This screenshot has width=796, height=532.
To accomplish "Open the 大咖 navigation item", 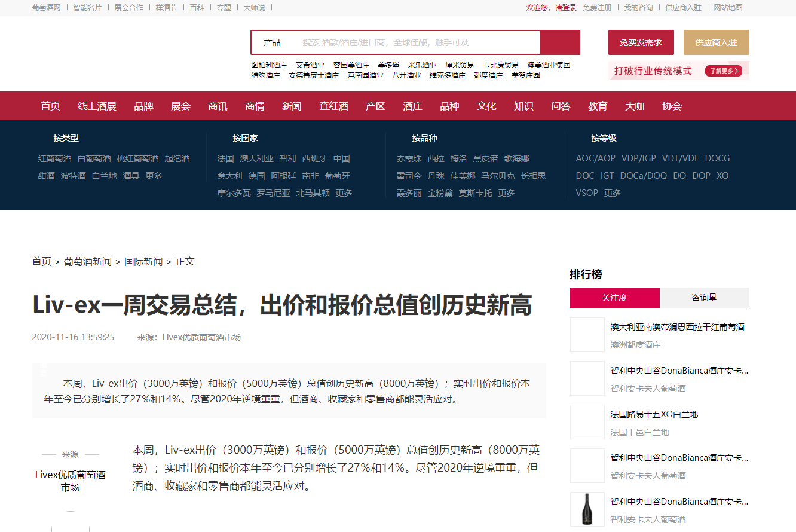I will pos(635,106).
